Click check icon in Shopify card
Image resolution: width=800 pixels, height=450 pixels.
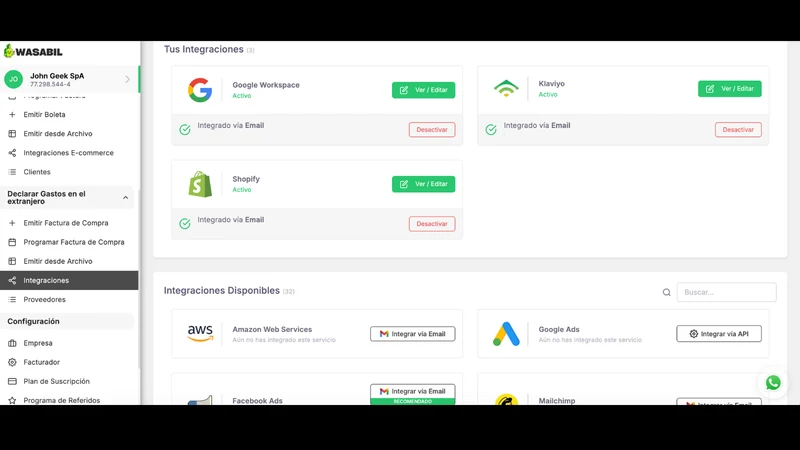185,223
